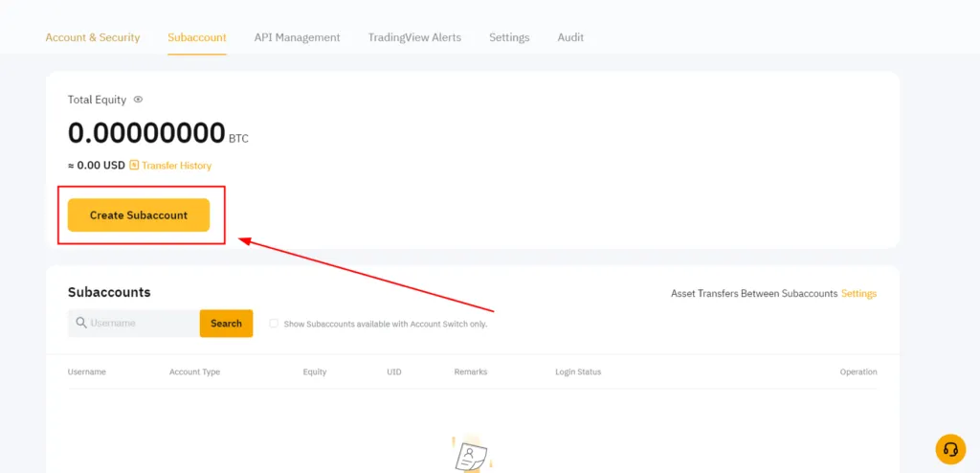Viewport: 980px width, 473px height.
Task: Click the yellow Search button
Action: click(226, 324)
